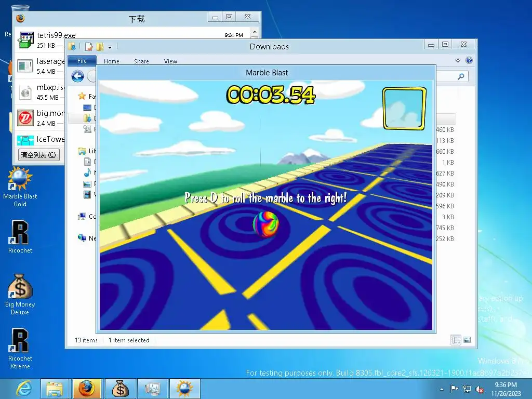Click the Back arrow in Downloads window

pos(78,76)
